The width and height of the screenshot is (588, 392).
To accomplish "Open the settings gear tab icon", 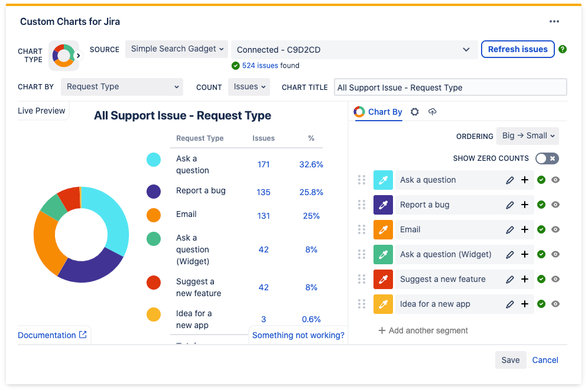I will (x=414, y=112).
